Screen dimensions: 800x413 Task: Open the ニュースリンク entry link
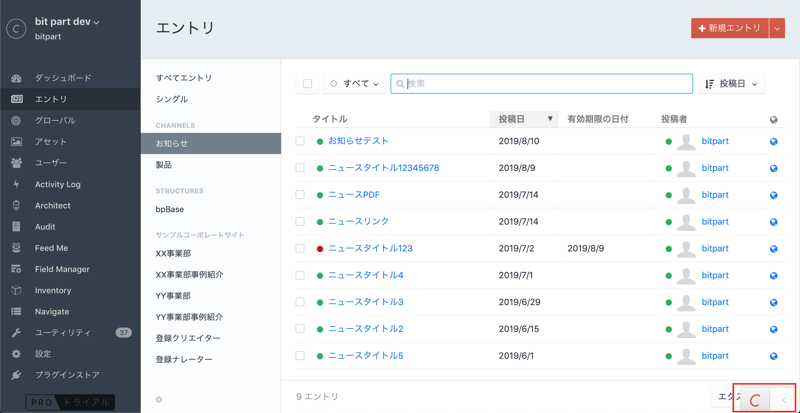coord(358,221)
